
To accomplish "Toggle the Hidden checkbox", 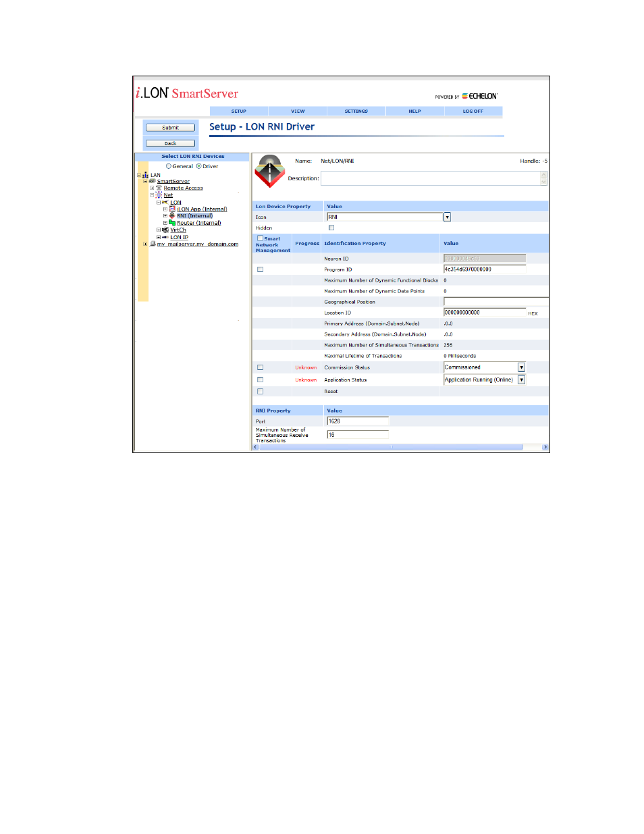I will tap(331, 228).
